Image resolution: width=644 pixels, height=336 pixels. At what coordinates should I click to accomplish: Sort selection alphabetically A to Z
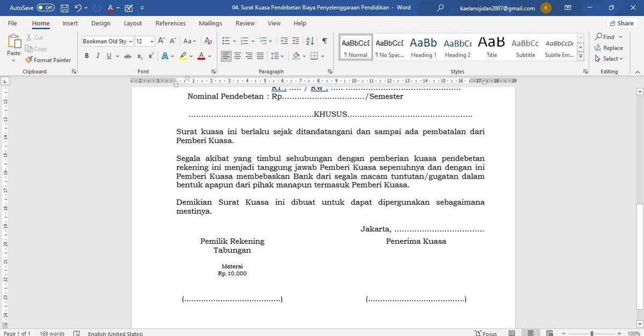pos(310,41)
